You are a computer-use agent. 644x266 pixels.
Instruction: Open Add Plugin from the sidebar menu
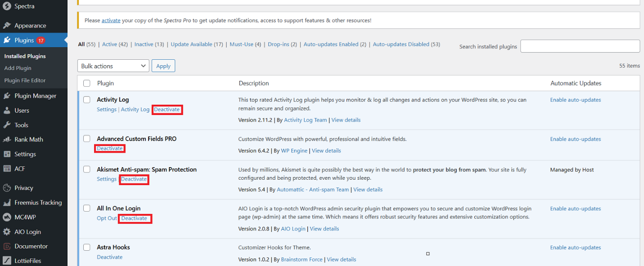click(18, 68)
